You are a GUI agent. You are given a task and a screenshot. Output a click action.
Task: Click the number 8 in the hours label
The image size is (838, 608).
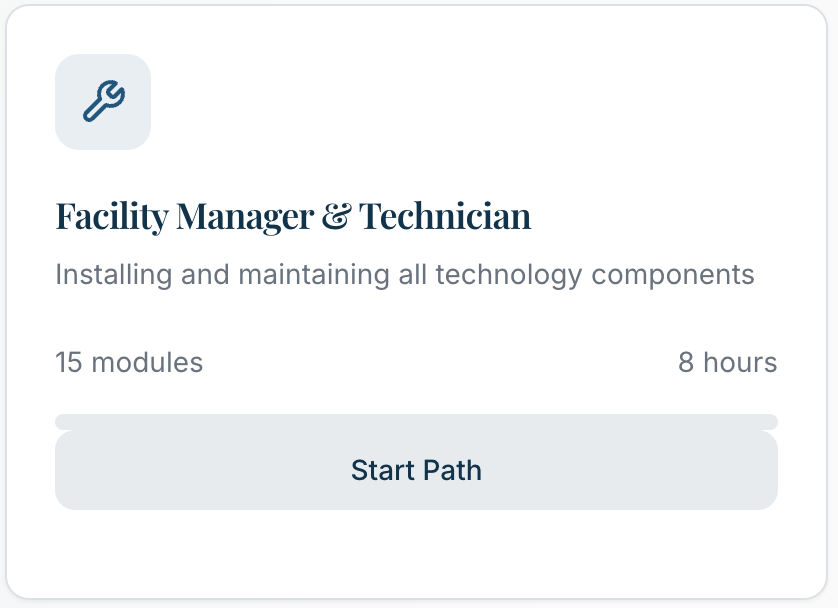[x=686, y=362]
